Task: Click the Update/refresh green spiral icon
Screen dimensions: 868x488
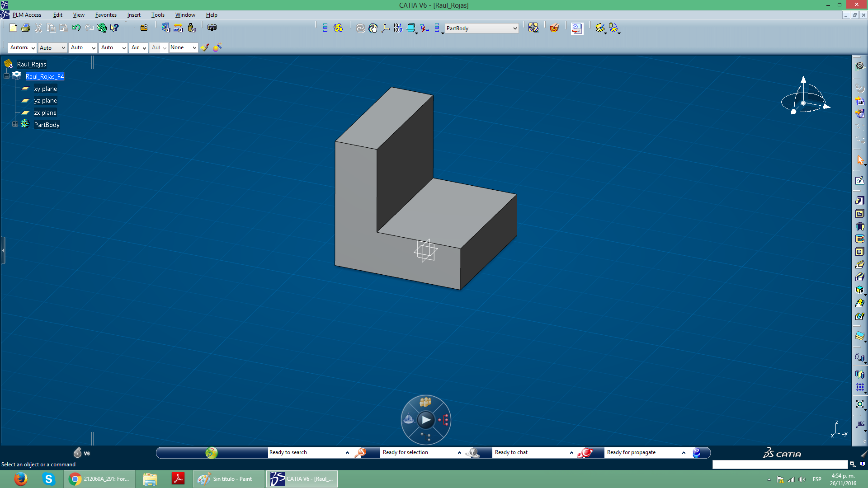Action: [102, 28]
